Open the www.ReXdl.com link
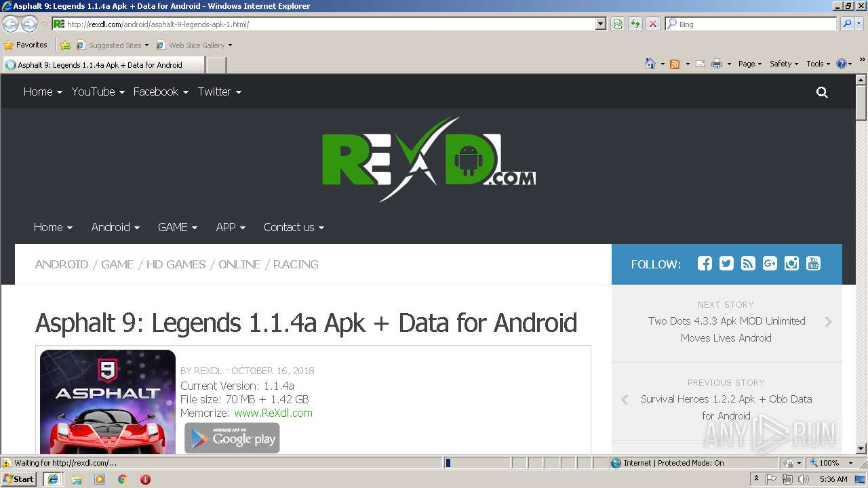Screen dimensions: 868x488 pyautogui.click(x=273, y=413)
